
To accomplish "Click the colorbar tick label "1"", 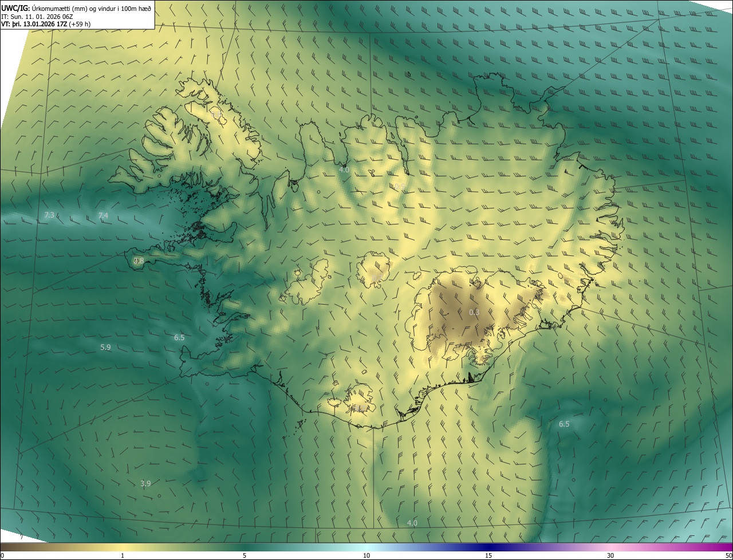I will tap(123, 556).
